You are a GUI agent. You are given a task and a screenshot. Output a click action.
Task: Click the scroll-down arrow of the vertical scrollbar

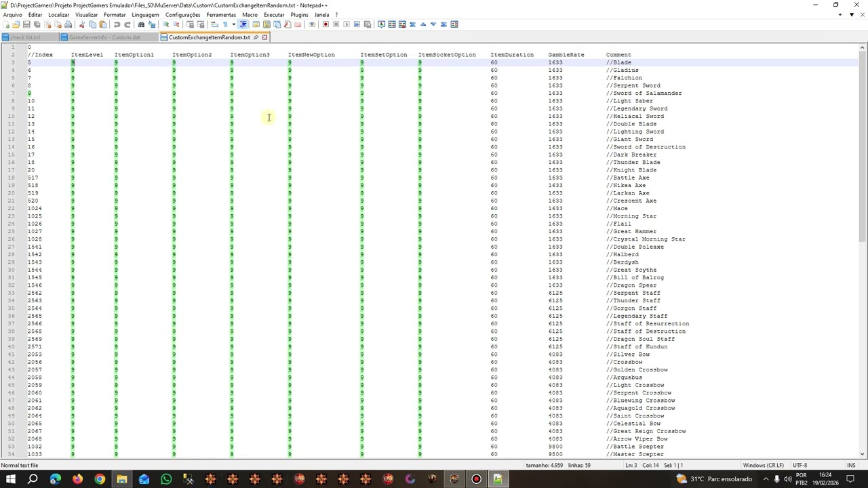(863, 454)
